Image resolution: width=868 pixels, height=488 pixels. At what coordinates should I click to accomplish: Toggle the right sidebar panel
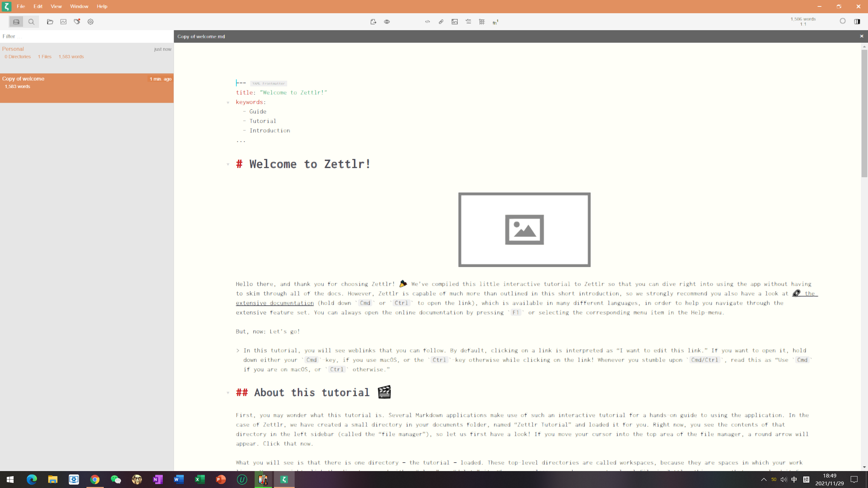click(x=857, y=21)
